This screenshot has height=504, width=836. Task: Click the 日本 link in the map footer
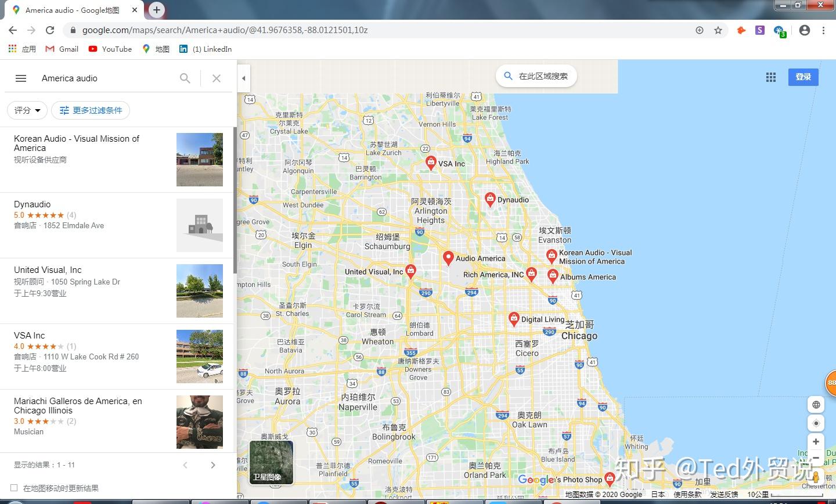658,495
